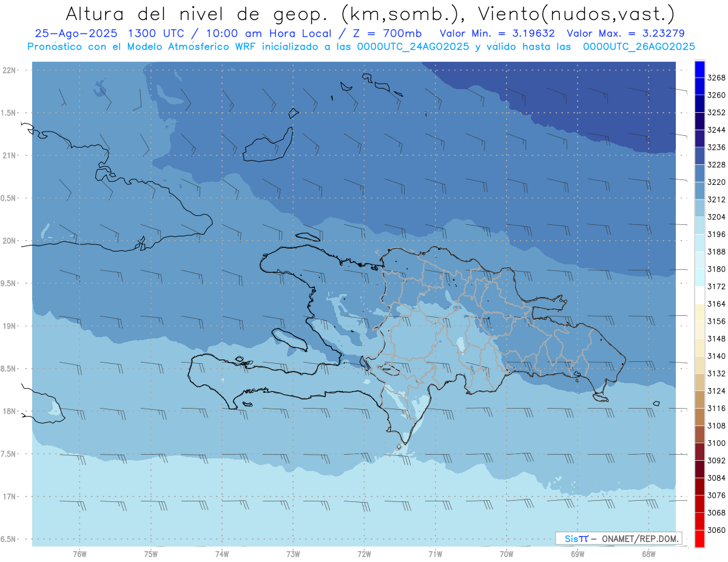Click the color bar segment between 3228 and 3220

(x=699, y=173)
